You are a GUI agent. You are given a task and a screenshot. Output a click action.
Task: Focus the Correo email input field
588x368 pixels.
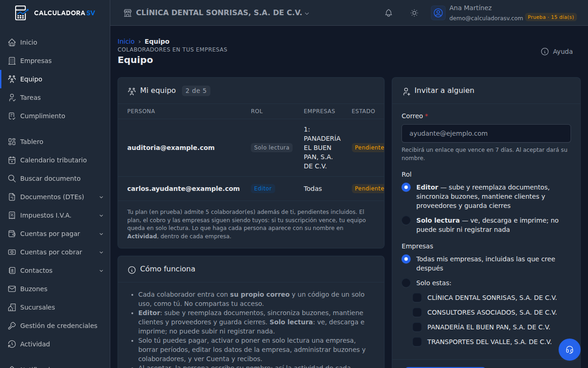pos(486,133)
